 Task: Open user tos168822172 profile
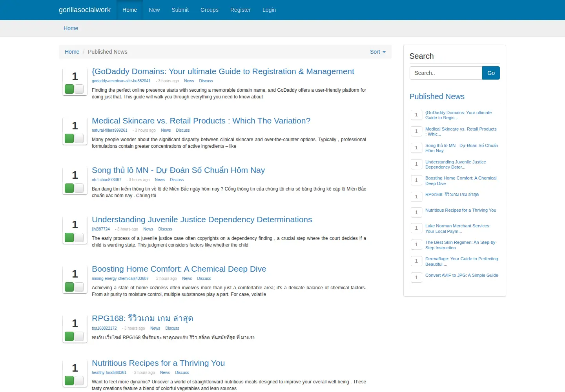point(104,328)
